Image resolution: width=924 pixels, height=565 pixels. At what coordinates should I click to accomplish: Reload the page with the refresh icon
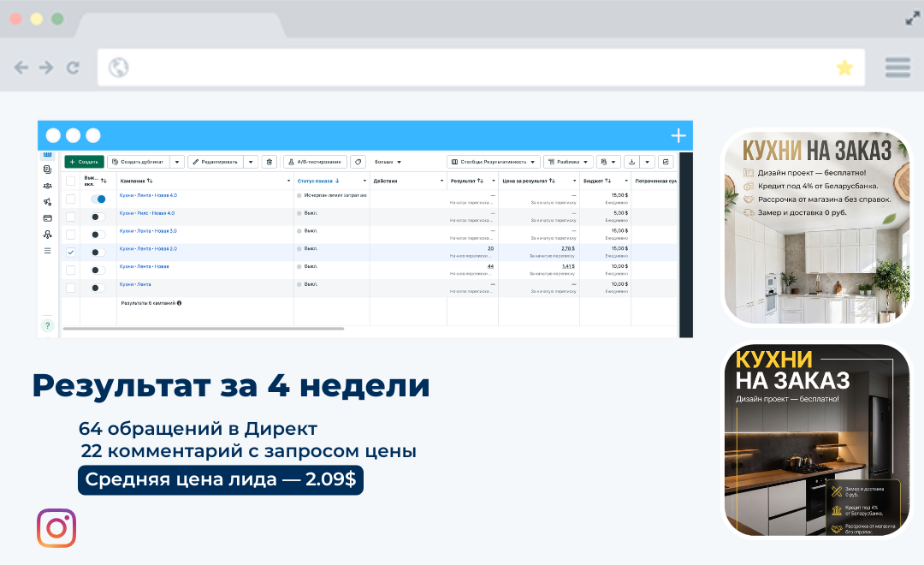(x=73, y=68)
